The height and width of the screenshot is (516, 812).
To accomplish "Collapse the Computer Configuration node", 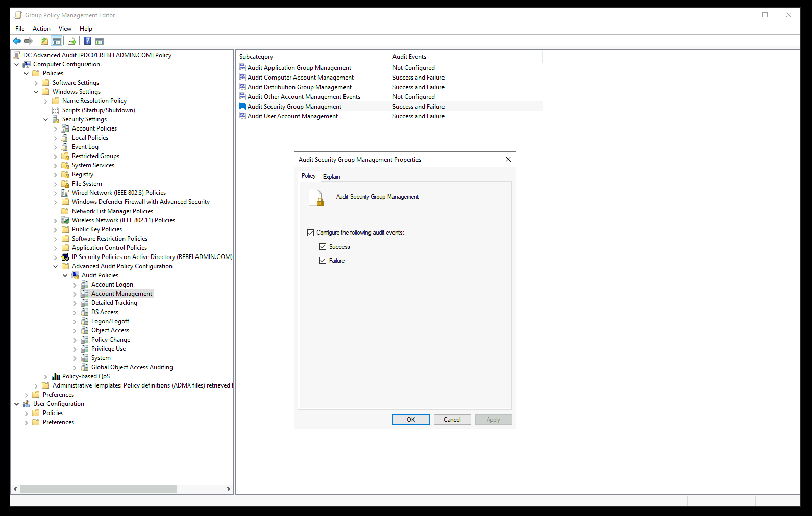I will click(x=17, y=64).
